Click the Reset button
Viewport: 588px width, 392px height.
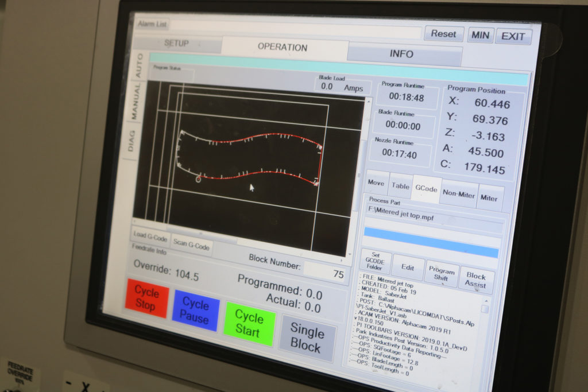444,34
